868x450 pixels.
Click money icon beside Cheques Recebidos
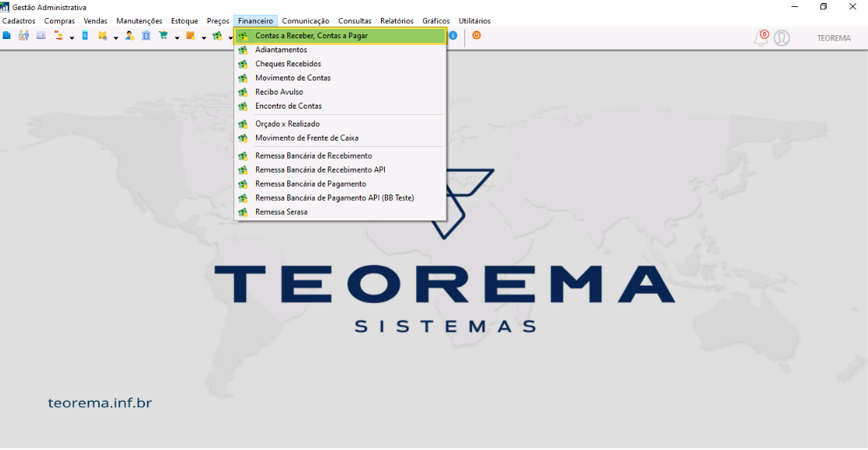(x=243, y=64)
